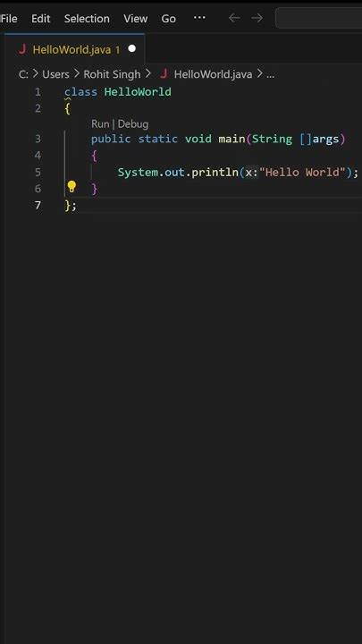Open the Edit menu
The height and width of the screenshot is (644, 362).
click(40, 19)
